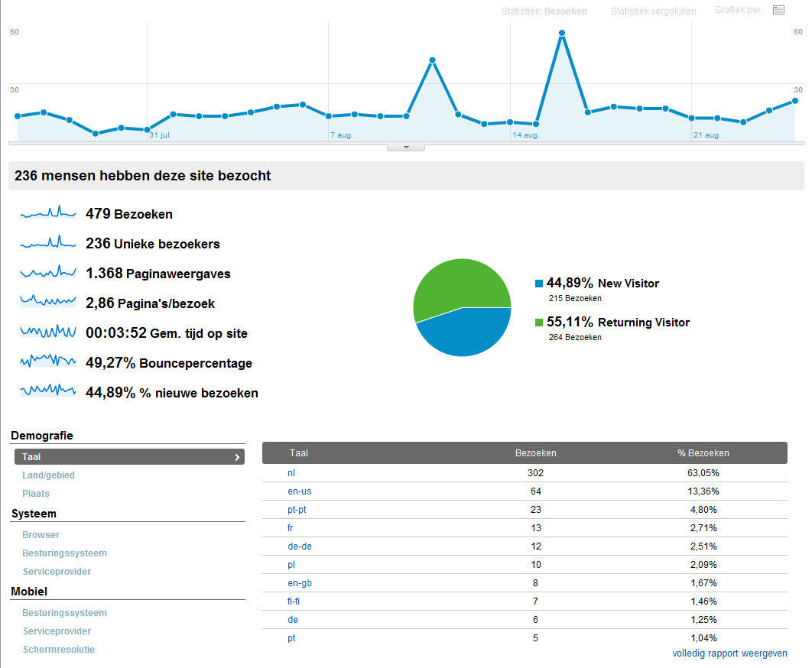Select Besturingssysteem under Systeem
The height and width of the screenshot is (668, 812).
tap(64, 553)
